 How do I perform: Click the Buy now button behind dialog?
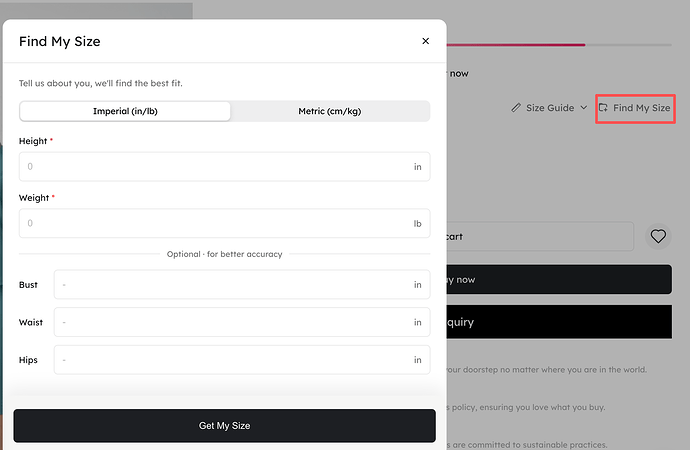point(559,279)
